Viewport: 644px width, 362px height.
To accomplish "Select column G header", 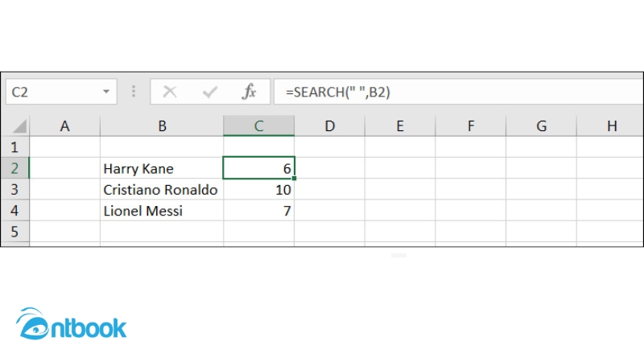I will coord(541,126).
